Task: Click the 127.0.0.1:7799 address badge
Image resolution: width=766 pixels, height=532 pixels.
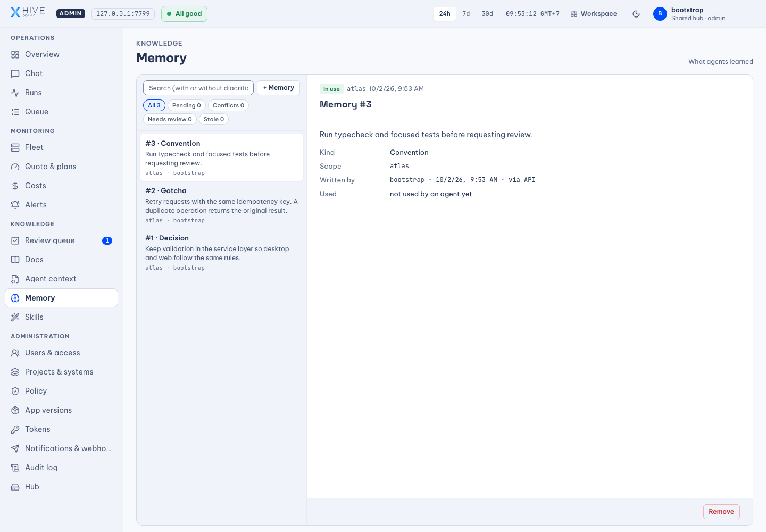Action: pyautogui.click(x=123, y=14)
